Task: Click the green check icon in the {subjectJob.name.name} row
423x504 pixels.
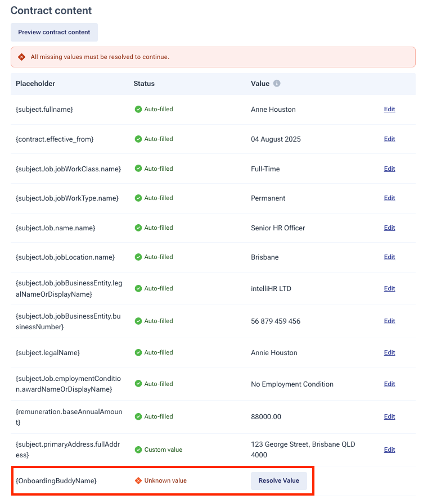Action: click(x=138, y=228)
